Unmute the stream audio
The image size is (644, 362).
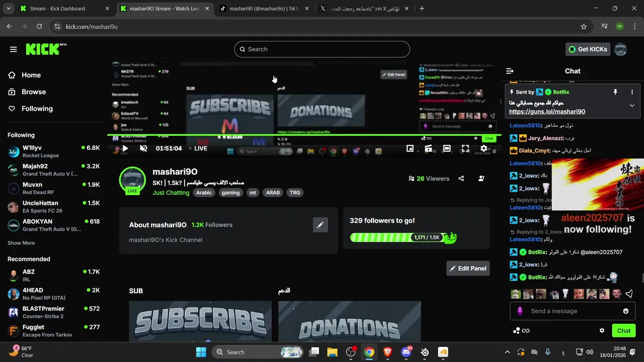(x=143, y=148)
